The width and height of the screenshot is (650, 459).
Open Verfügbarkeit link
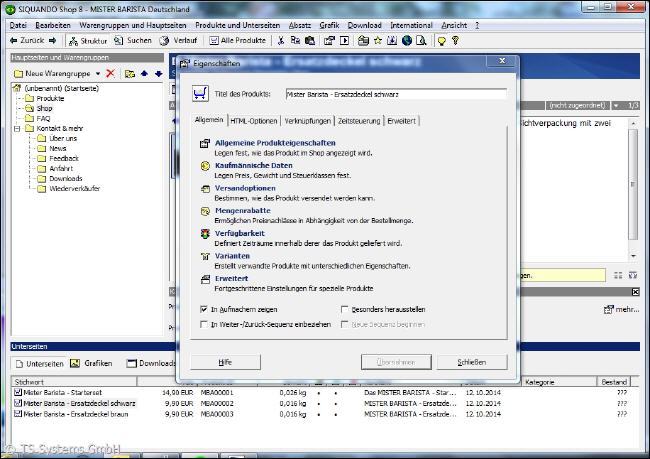(240, 233)
